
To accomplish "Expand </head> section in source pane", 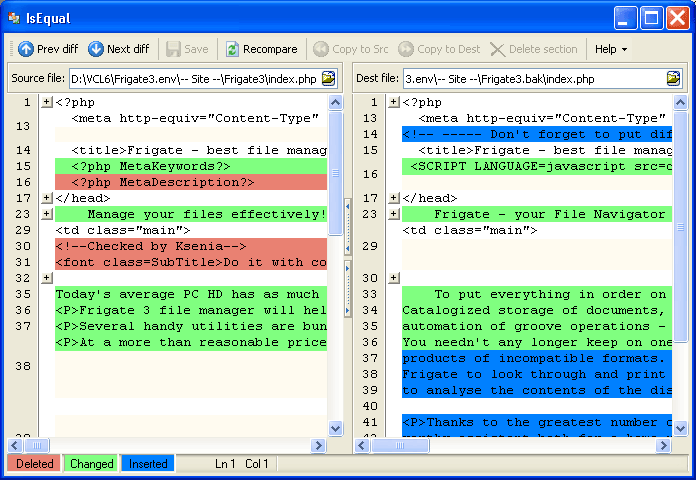I will point(47,198).
